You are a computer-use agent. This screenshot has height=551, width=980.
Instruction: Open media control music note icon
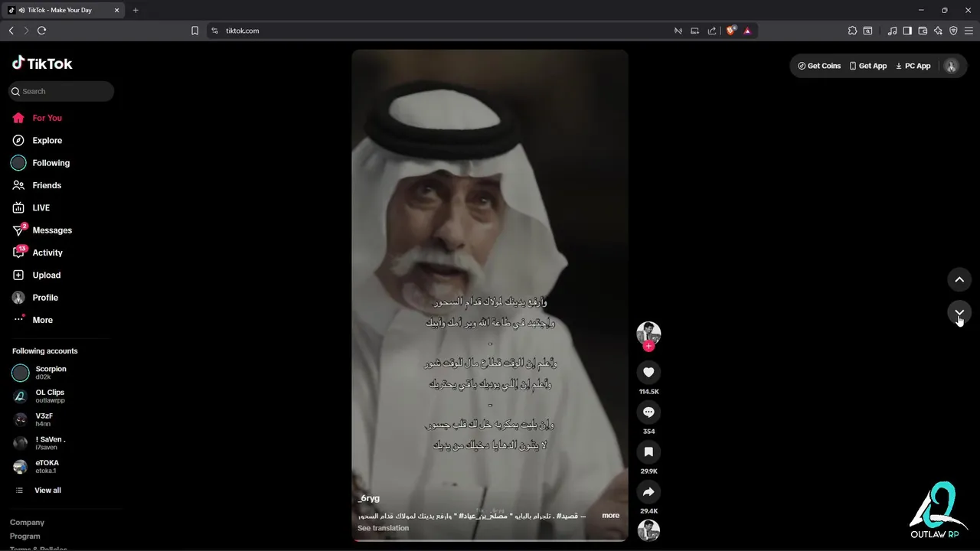click(892, 31)
